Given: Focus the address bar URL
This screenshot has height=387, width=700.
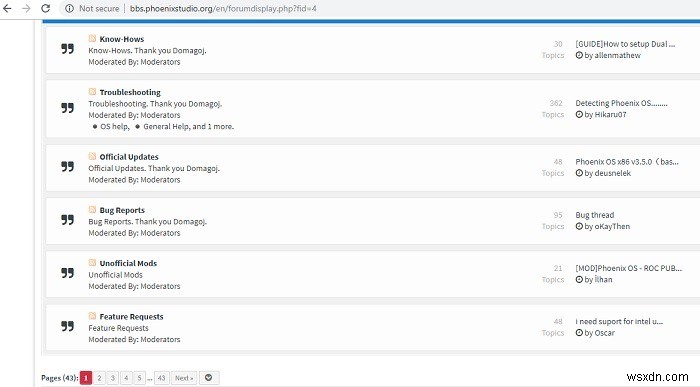Looking at the screenshot, I should [x=223, y=8].
